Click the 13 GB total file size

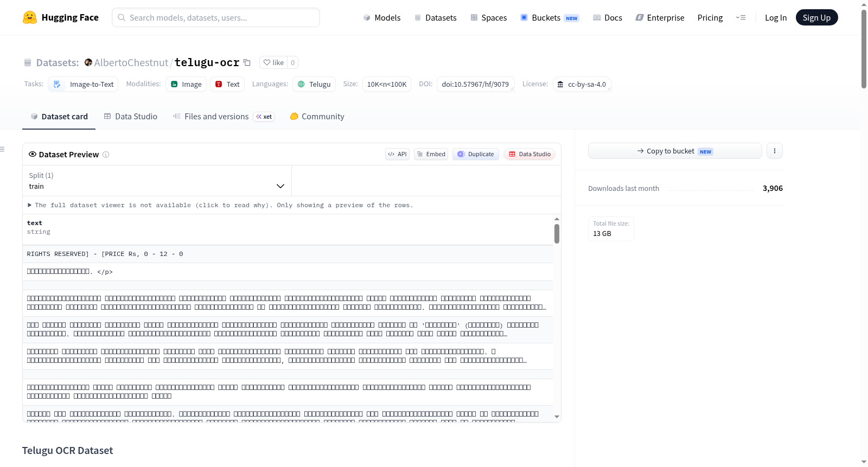[602, 233]
